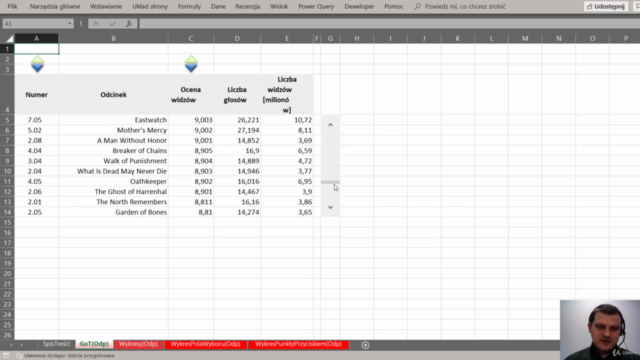
Task: Select the Mother's Mercy cell
Action: coord(113,130)
